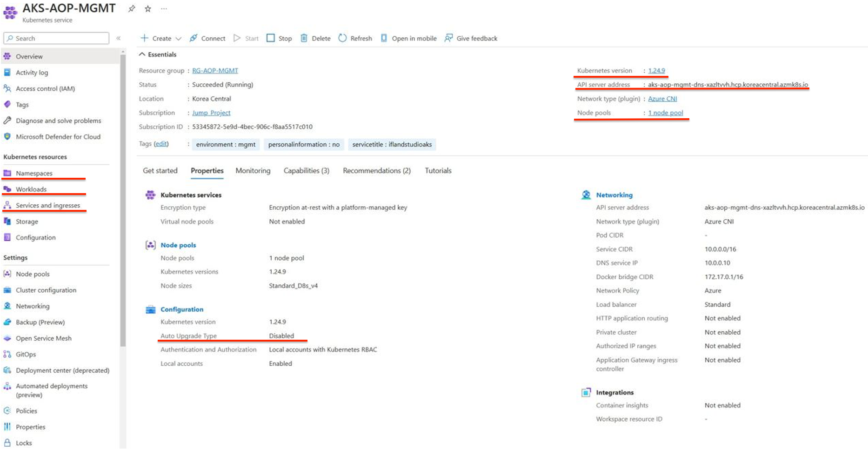
Task: Switch to the Tutorials tab
Action: (x=438, y=171)
